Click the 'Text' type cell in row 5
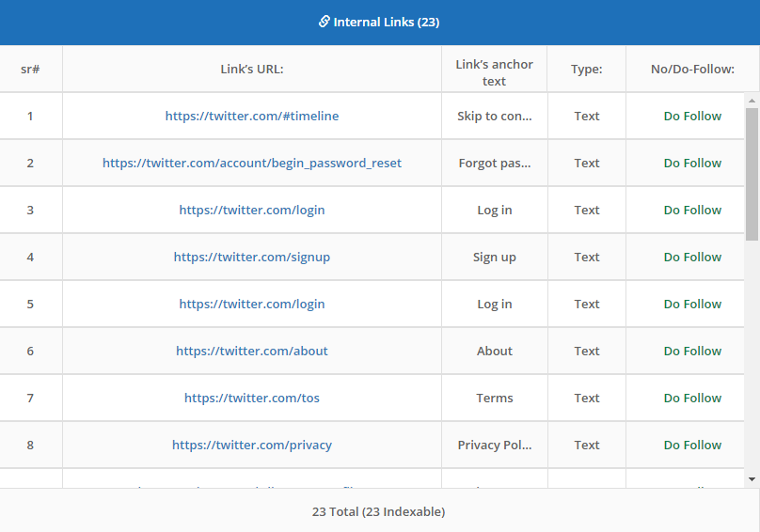The height and width of the screenshot is (532, 760). (x=587, y=304)
